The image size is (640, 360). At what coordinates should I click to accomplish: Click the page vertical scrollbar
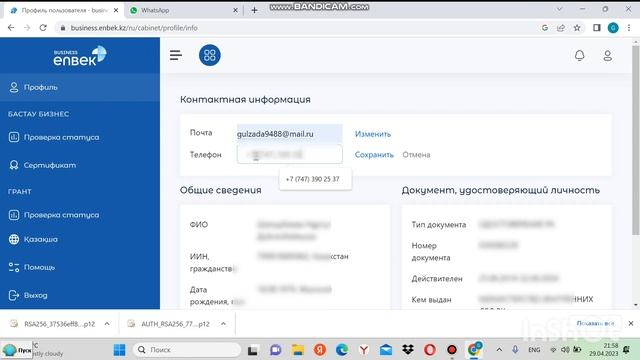[636, 140]
